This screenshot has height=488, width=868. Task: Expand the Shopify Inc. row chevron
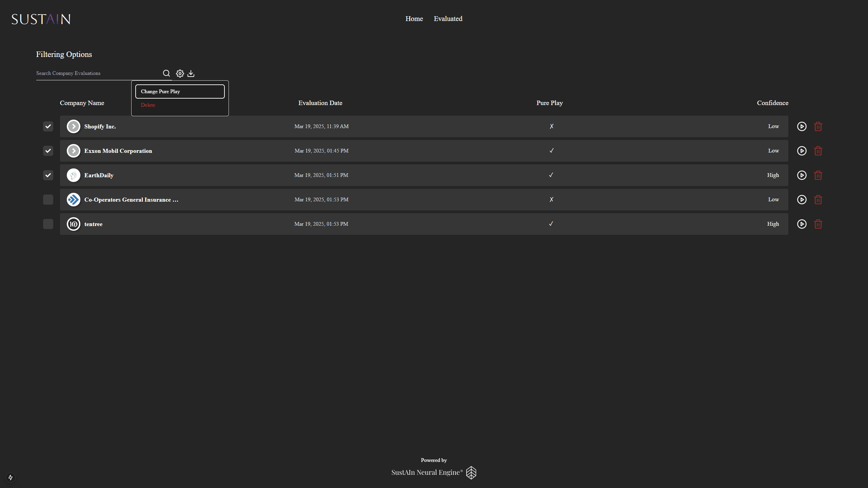(x=73, y=126)
